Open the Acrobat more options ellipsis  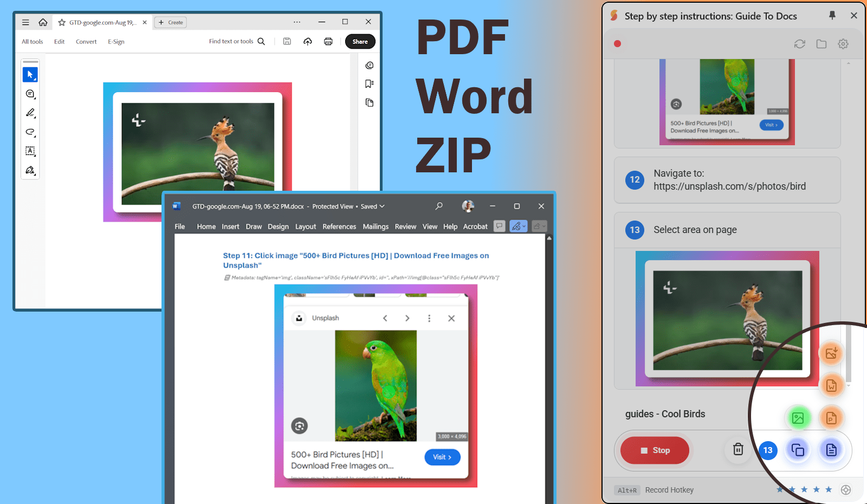297,22
